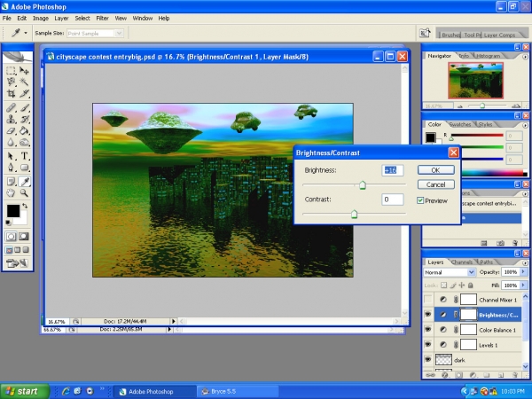Select the Rectangular Marquee tool
This screenshot has height=399, width=532.
pos(11,71)
